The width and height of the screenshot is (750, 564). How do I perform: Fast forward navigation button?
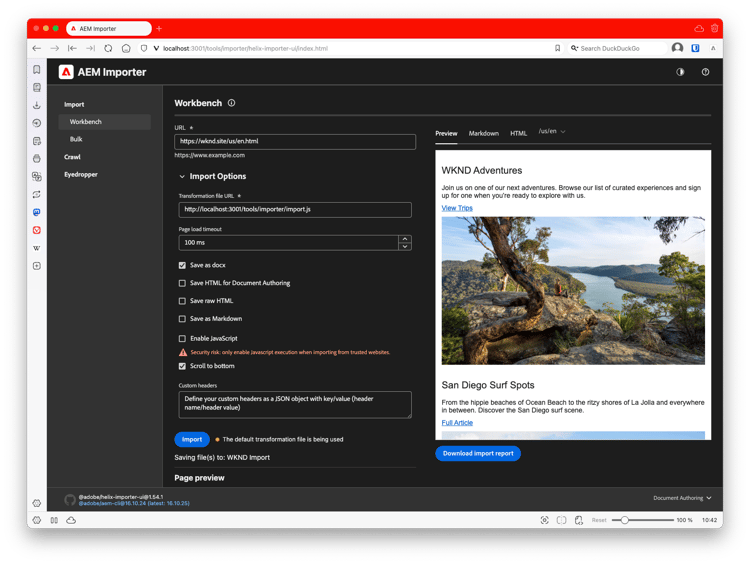click(90, 48)
